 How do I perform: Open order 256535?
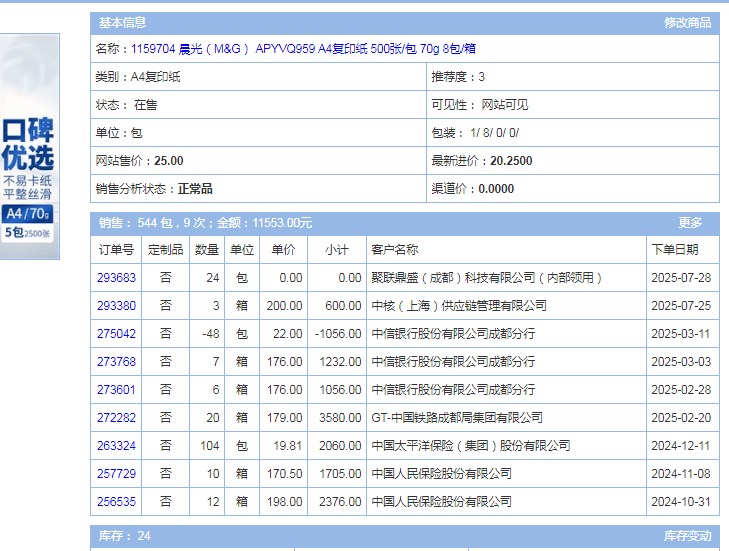coord(116,502)
